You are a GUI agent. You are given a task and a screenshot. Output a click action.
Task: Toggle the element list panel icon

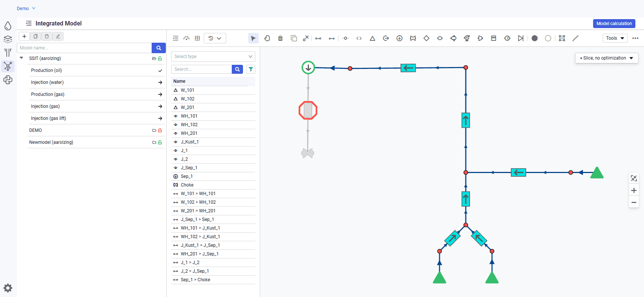176,38
